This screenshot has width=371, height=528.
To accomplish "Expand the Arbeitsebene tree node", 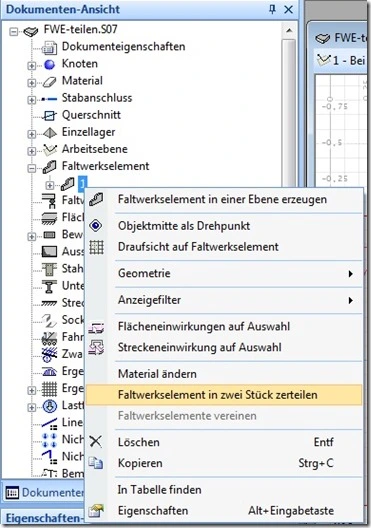I will pyautogui.click(x=32, y=151).
